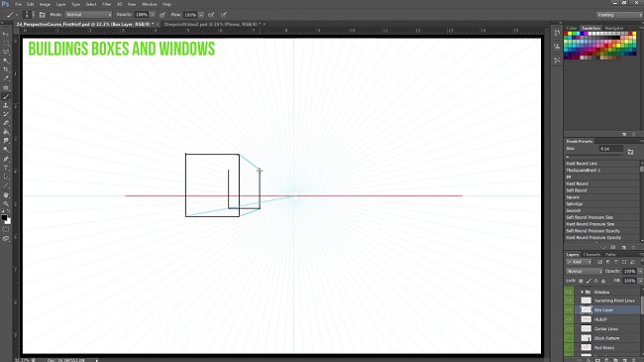Click the foreground color swatch

(4, 217)
